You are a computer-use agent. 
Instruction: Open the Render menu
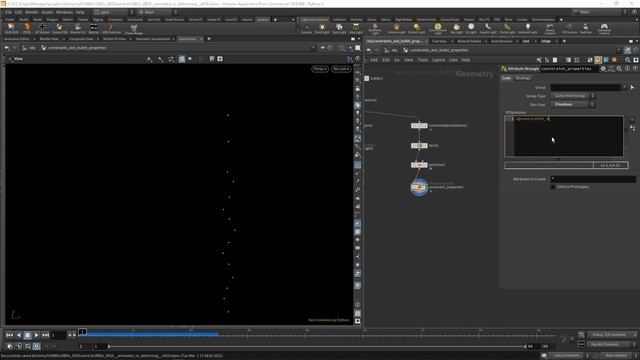[x=31, y=12]
